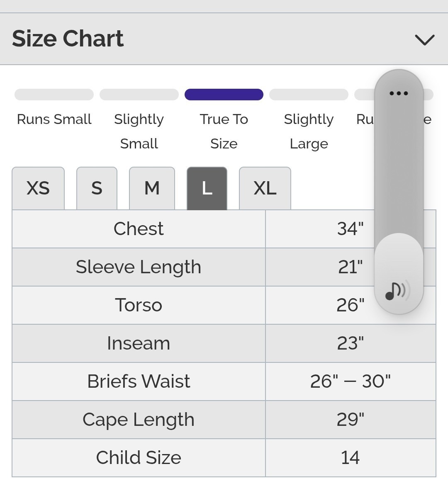Click the Briefs Waist measurement value
448x481 pixels.
coord(350,381)
